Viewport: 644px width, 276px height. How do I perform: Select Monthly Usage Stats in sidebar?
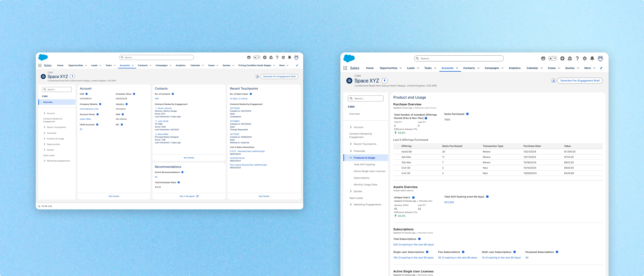pos(365,185)
